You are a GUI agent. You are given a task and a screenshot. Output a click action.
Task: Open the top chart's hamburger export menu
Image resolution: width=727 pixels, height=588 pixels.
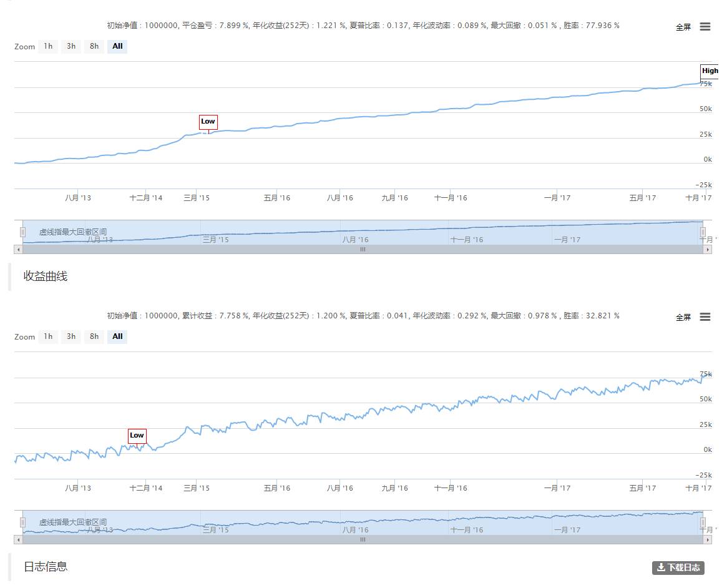705,27
